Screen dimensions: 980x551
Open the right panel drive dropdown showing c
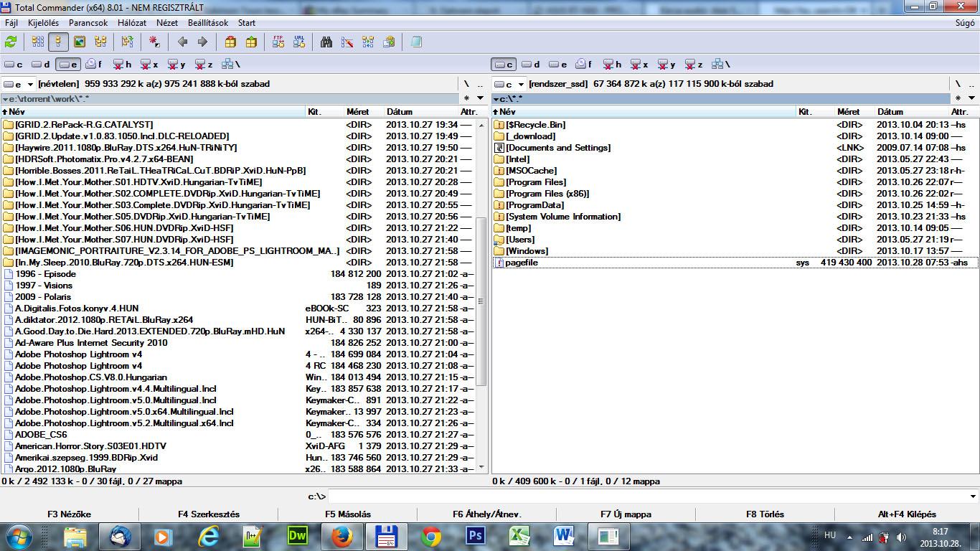pos(509,84)
